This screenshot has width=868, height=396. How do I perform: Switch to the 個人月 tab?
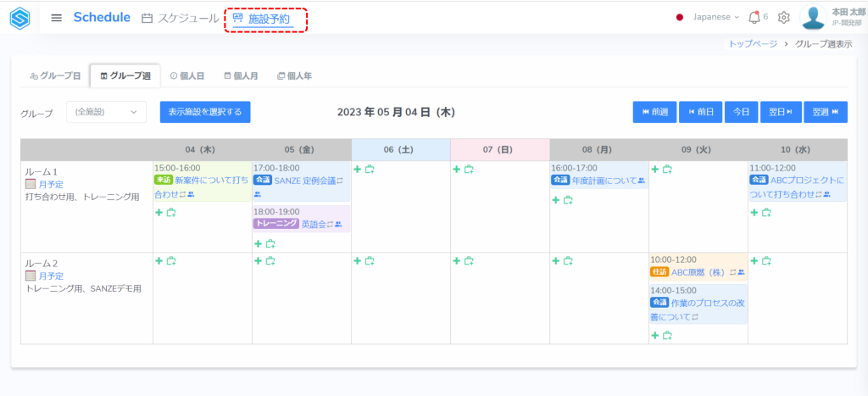click(243, 76)
